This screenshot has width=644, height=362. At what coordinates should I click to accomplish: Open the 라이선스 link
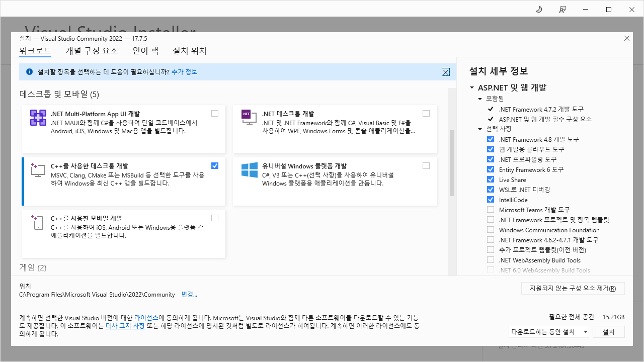(x=146, y=318)
